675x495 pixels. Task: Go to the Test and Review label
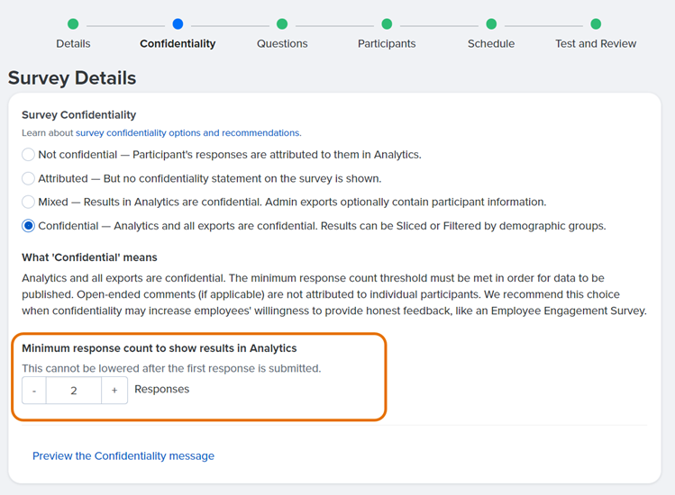[596, 43]
